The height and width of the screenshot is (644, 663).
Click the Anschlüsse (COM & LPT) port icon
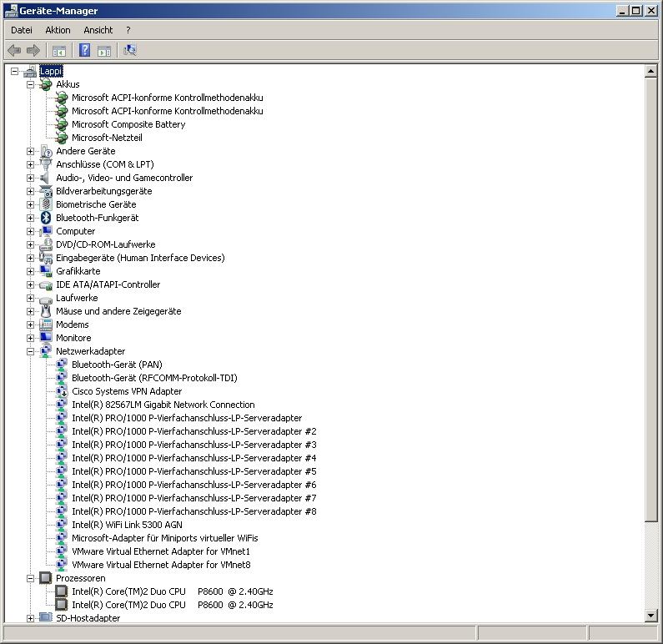(46, 164)
